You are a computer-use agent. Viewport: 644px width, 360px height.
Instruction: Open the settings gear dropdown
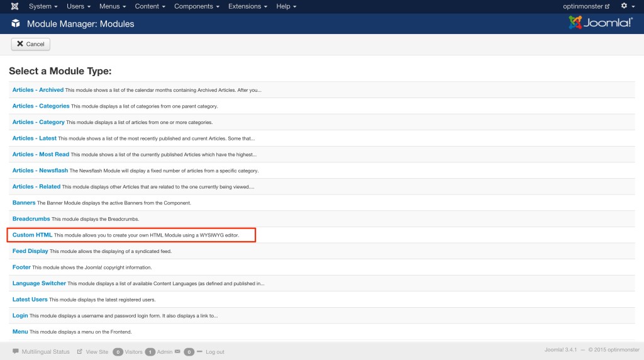628,6
